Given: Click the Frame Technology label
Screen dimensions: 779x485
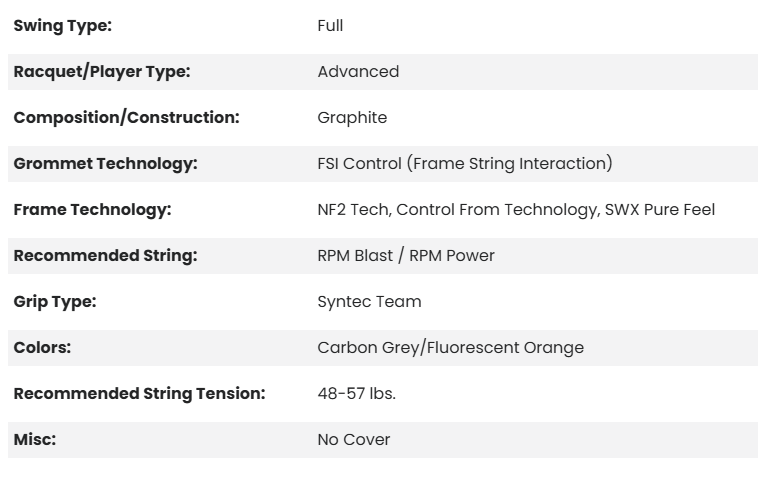Looking at the screenshot, I should click(92, 210).
